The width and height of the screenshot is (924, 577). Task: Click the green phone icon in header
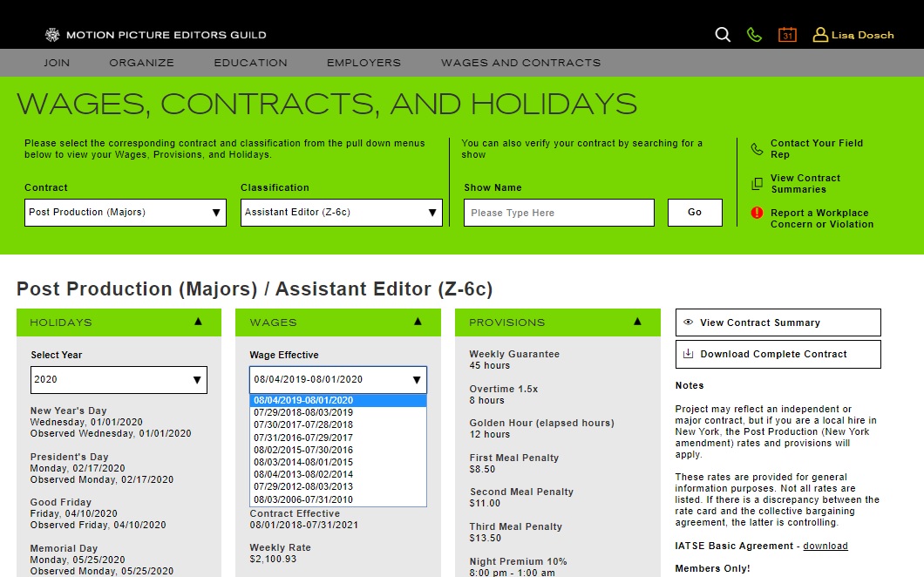tap(754, 35)
